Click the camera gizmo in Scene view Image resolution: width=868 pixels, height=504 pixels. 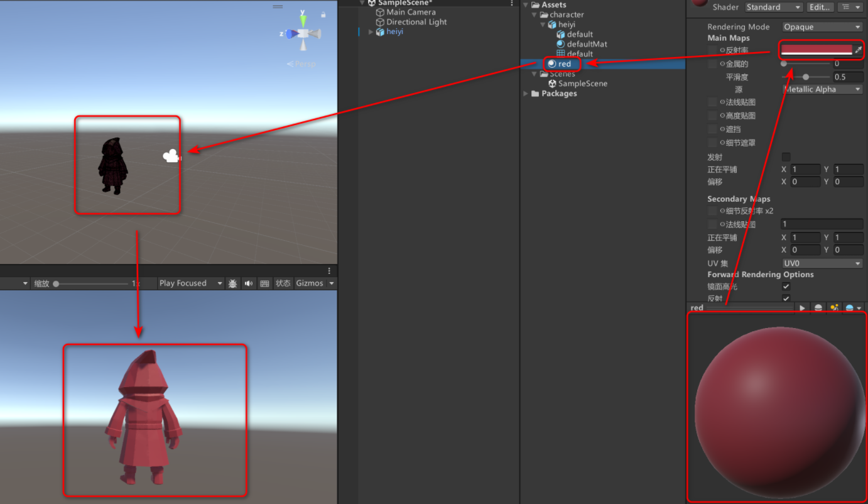(171, 156)
